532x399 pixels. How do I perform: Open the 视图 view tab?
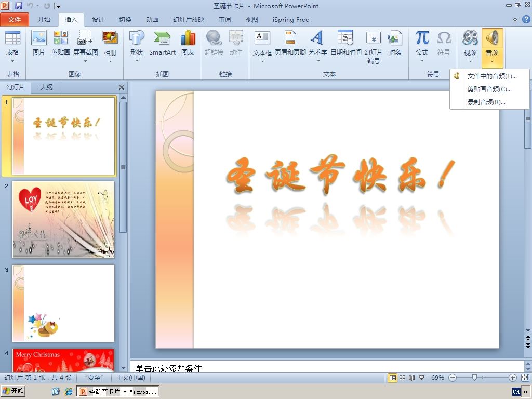(252, 20)
